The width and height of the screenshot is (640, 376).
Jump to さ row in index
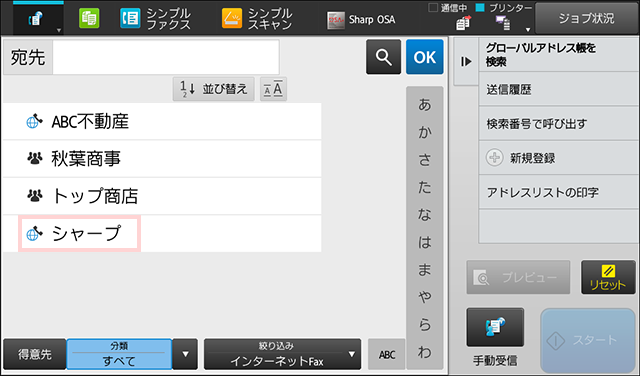(x=424, y=160)
